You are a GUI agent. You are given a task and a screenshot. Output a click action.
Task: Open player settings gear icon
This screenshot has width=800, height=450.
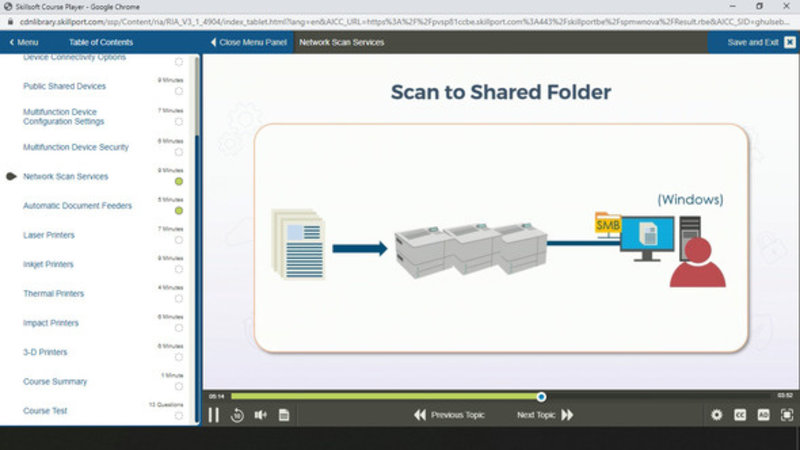[x=717, y=415]
